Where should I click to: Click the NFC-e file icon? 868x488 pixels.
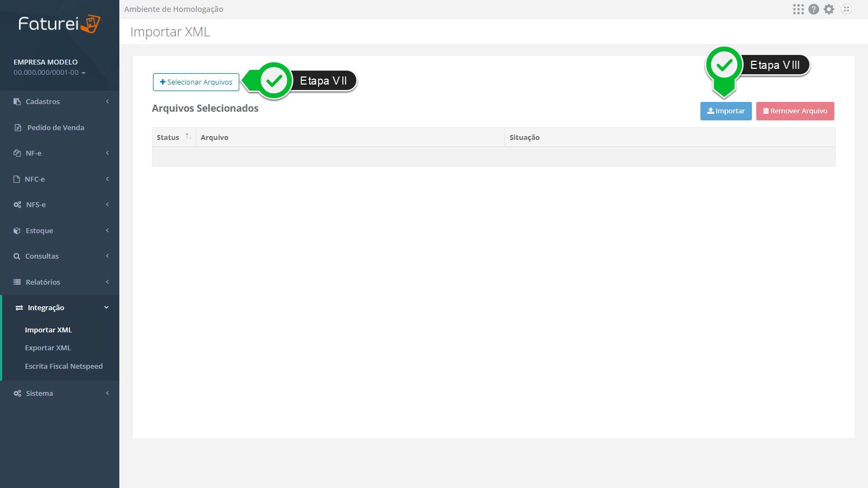[x=17, y=179]
